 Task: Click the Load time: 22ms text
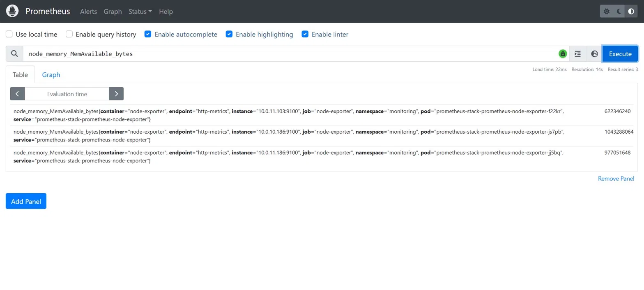[550, 70]
